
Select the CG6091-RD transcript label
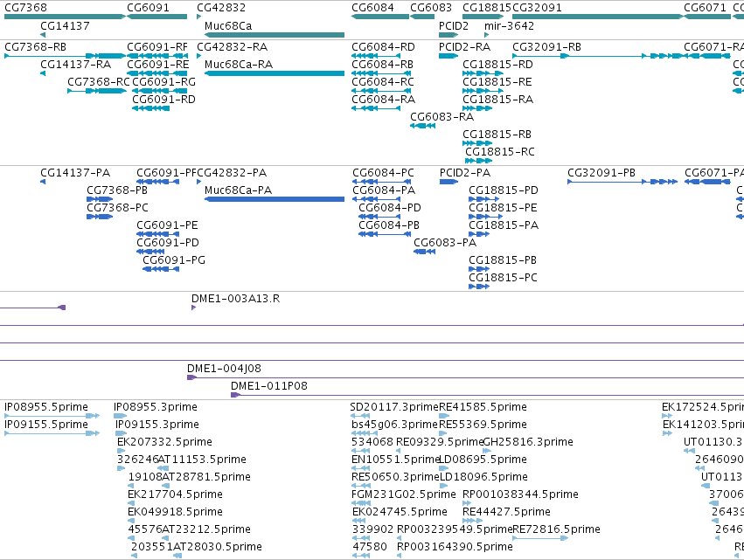[163, 100]
